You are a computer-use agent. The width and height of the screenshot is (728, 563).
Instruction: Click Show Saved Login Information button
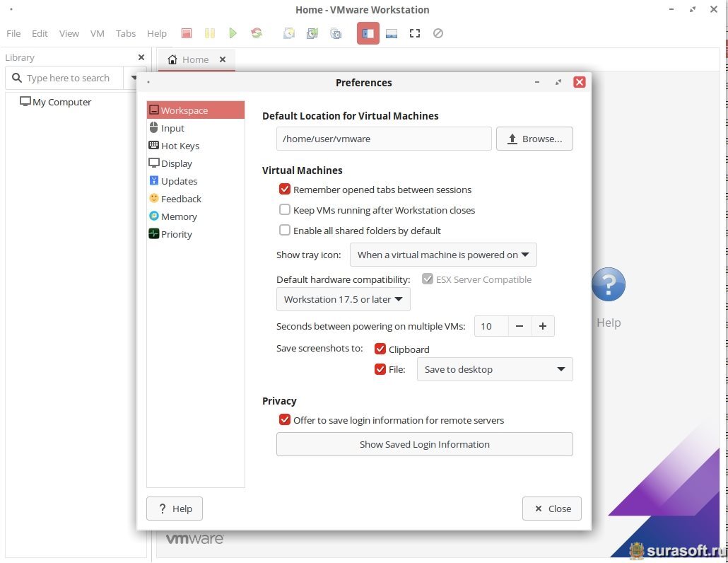click(424, 444)
